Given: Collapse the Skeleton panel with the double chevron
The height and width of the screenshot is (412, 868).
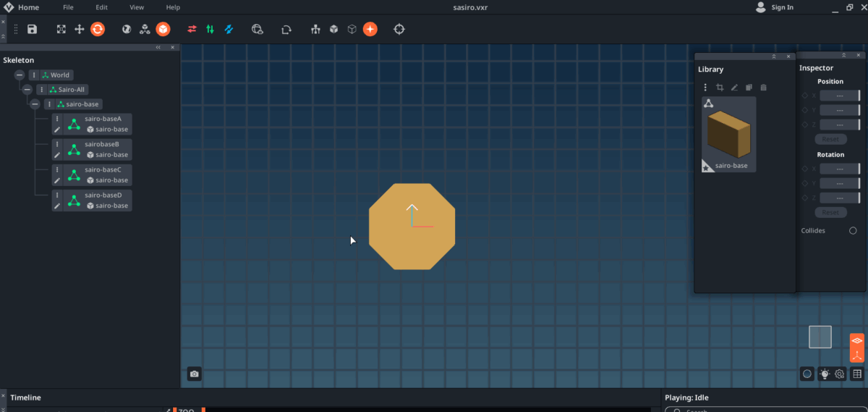Looking at the screenshot, I should [x=158, y=47].
